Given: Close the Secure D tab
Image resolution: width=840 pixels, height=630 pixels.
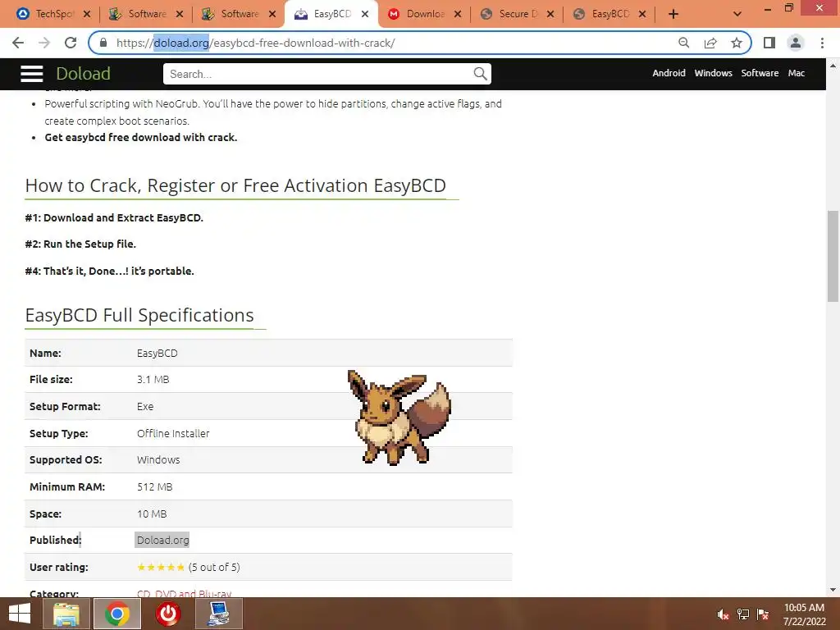Looking at the screenshot, I should [x=550, y=15].
